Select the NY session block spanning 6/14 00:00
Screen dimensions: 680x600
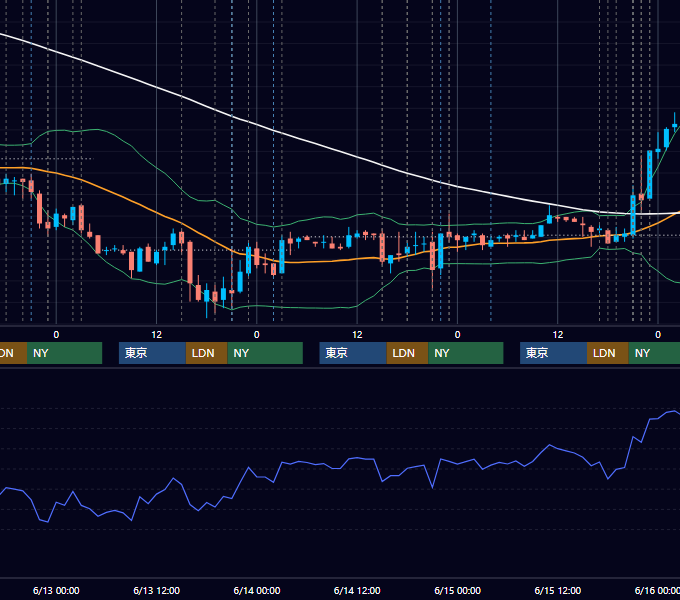click(x=265, y=353)
